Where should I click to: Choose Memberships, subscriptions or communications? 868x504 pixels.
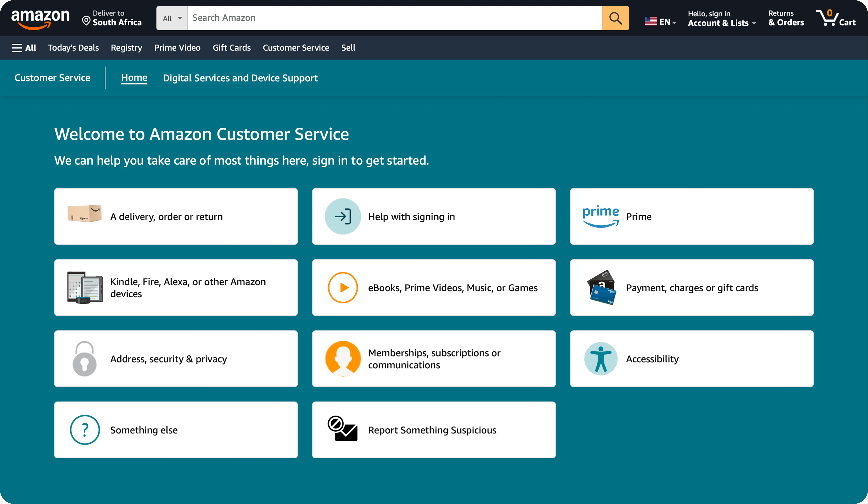coord(434,359)
